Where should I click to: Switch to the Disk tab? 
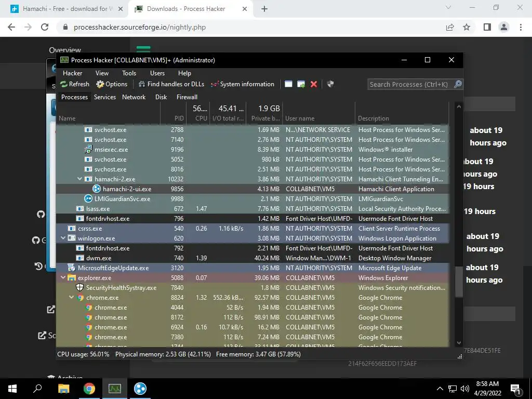click(161, 97)
